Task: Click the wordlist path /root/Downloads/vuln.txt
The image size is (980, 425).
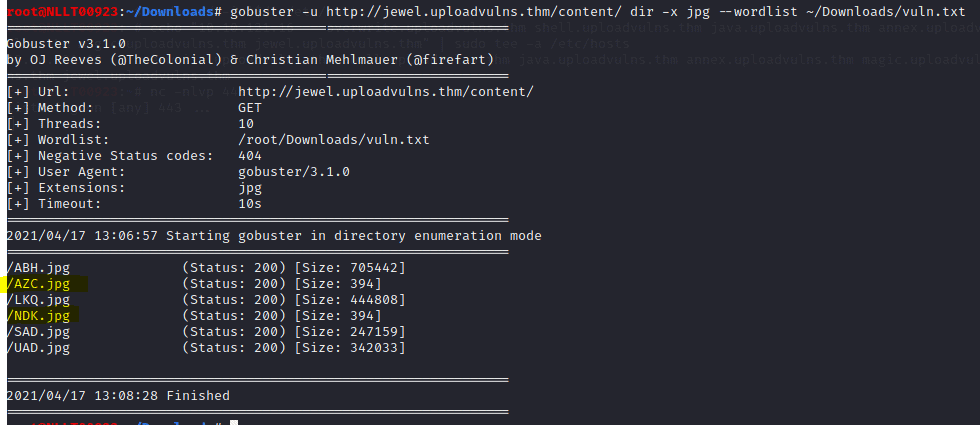Action: point(334,139)
